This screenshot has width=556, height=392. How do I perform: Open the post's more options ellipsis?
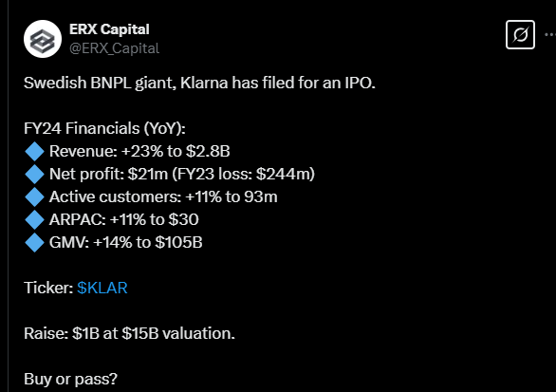(550, 35)
